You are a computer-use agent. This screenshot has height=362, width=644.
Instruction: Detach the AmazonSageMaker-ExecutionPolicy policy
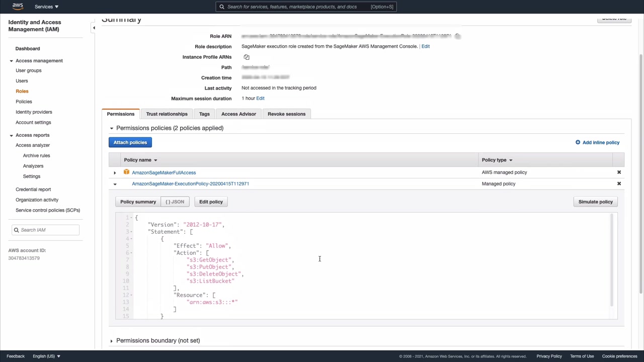(619, 184)
